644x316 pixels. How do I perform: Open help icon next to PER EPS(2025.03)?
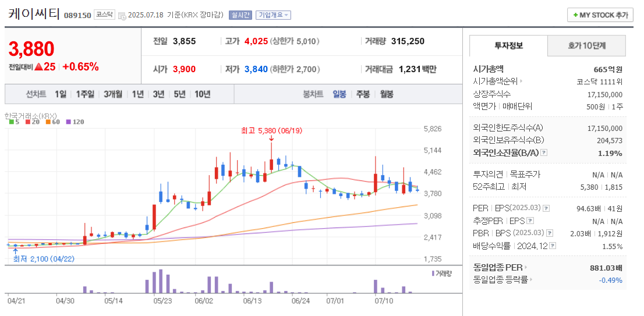(x=546, y=208)
